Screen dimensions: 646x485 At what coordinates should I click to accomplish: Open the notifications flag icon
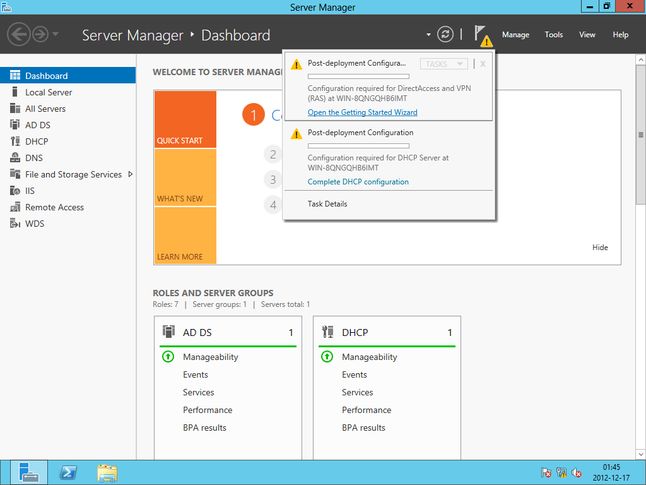pyautogui.click(x=482, y=35)
